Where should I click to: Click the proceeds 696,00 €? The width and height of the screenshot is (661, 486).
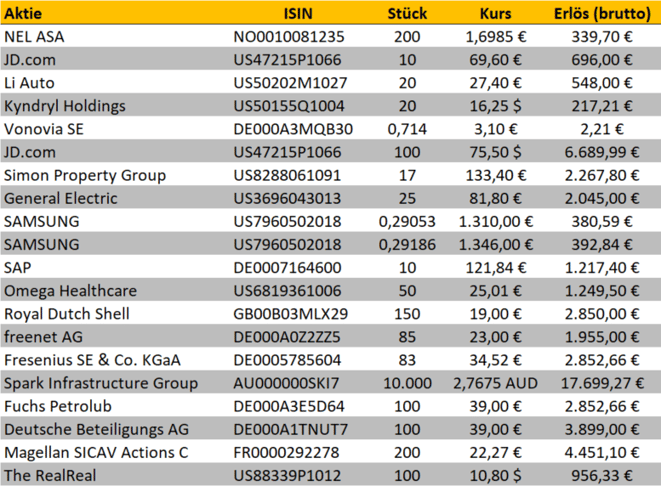(x=602, y=60)
